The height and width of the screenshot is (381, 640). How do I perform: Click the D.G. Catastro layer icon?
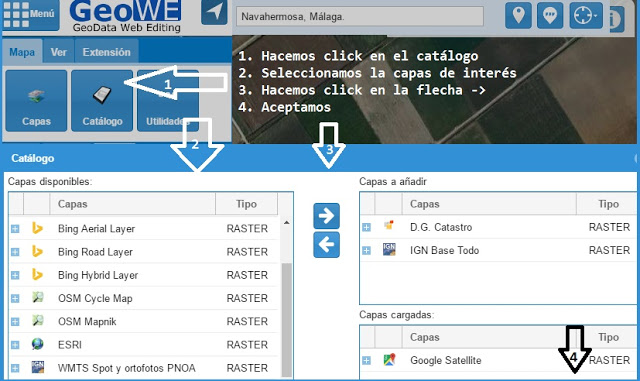tap(389, 225)
